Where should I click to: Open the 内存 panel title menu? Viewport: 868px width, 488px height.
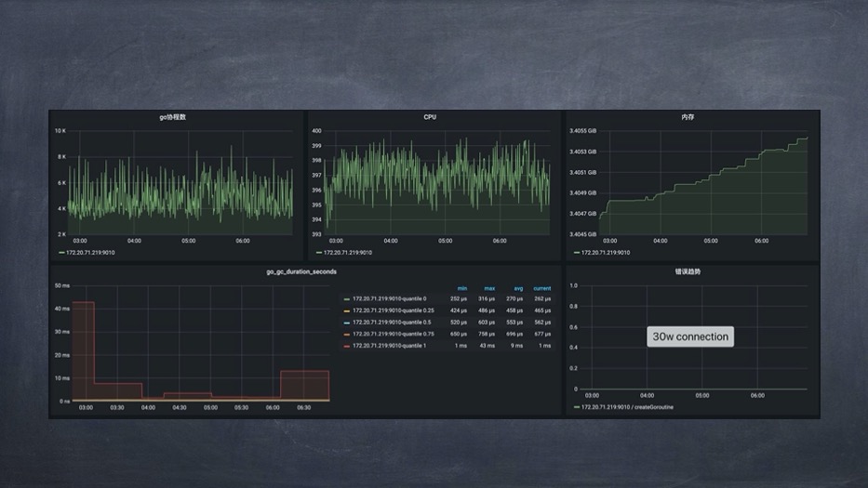[x=688, y=117]
